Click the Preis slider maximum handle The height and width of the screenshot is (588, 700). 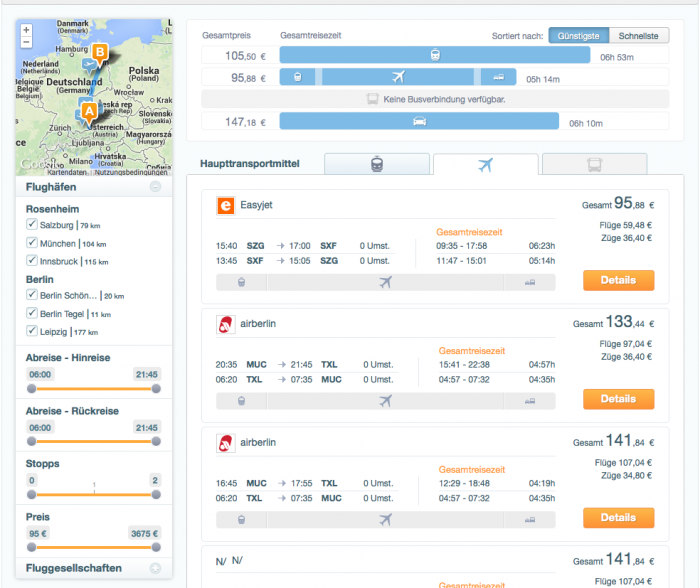coord(155,547)
